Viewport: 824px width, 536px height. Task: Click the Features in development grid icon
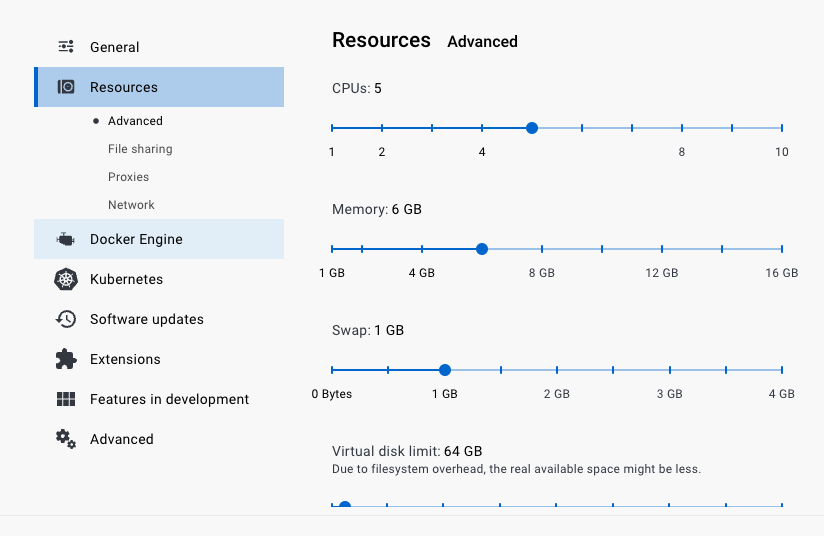pyautogui.click(x=66, y=399)
